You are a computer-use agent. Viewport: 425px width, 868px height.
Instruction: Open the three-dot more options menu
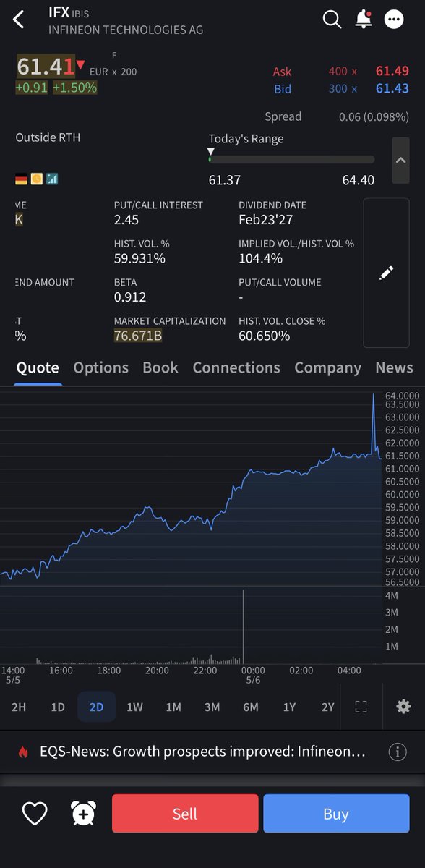(x=394, y=20)
